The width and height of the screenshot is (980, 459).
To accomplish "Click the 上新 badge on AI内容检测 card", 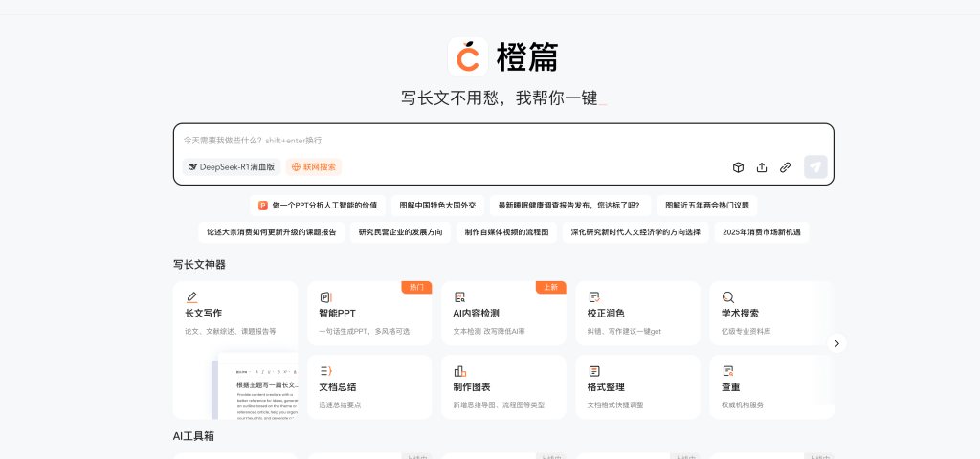I will [x=550, y=287].
